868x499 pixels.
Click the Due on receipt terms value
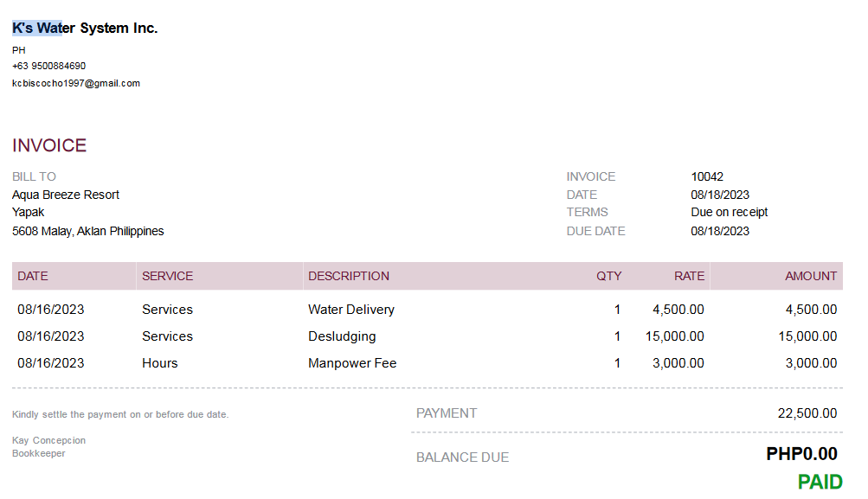click(729, 212)
